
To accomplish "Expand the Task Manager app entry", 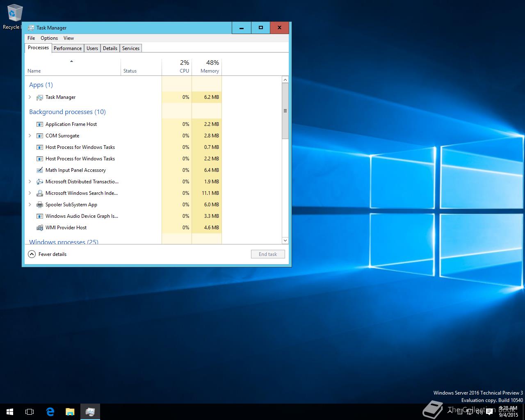I will (30, 97).
